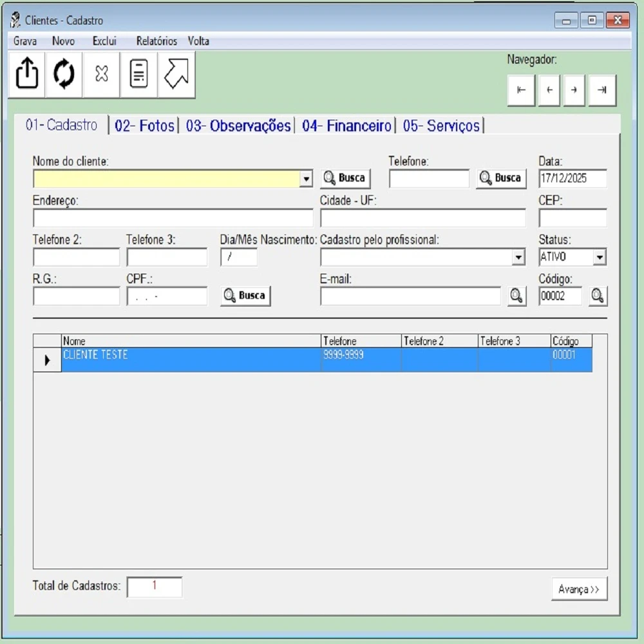Viewport: 644px width, 644px height.
Task: Switch to the 02- Fotos tab
Action: point(144,126)
